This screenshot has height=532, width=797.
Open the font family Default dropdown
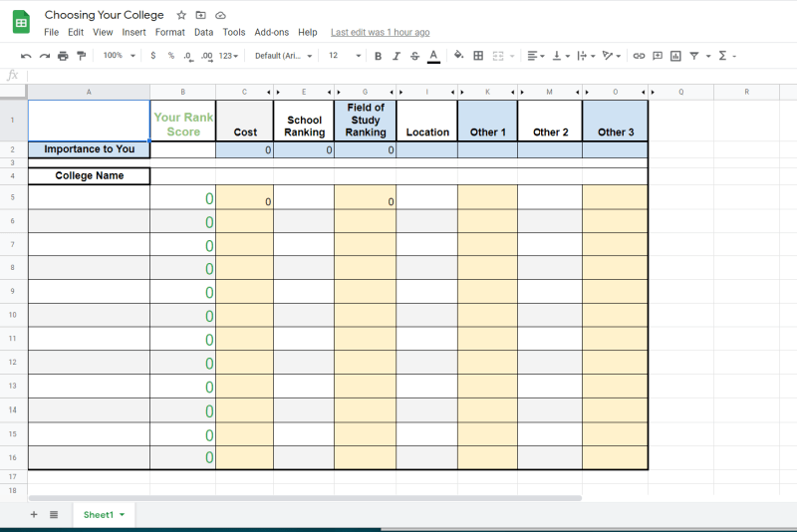pos(283,56)
